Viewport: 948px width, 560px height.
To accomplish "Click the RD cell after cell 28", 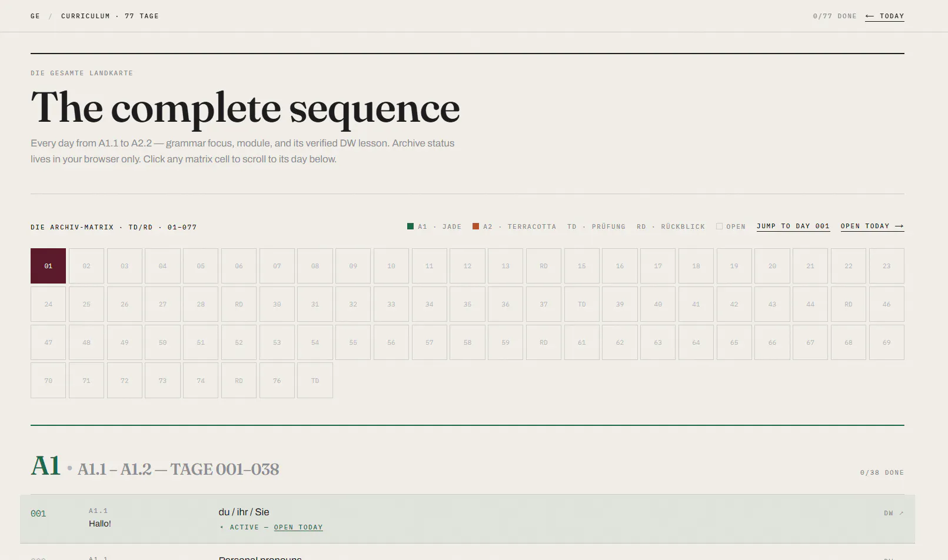I will (239, 304).
